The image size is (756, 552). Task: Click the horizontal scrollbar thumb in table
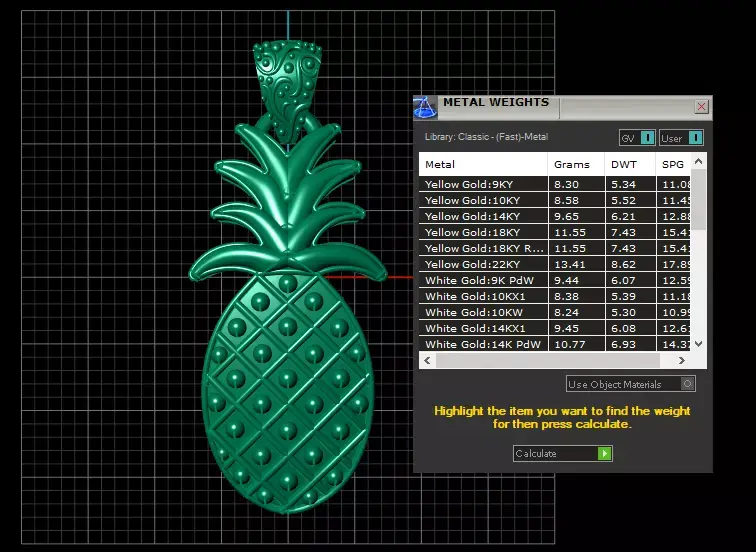(x=548, y=360)
